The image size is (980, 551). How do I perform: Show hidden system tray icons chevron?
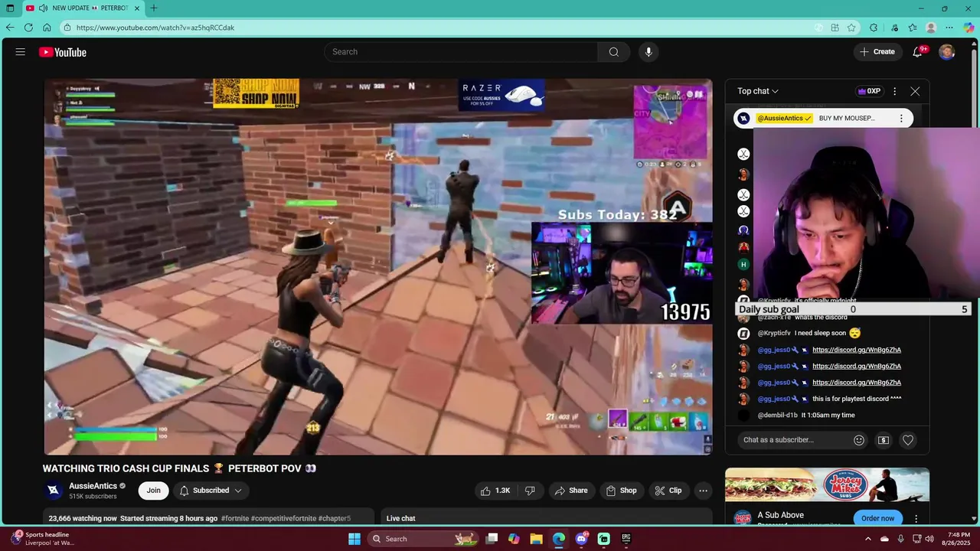coord(868,539)
